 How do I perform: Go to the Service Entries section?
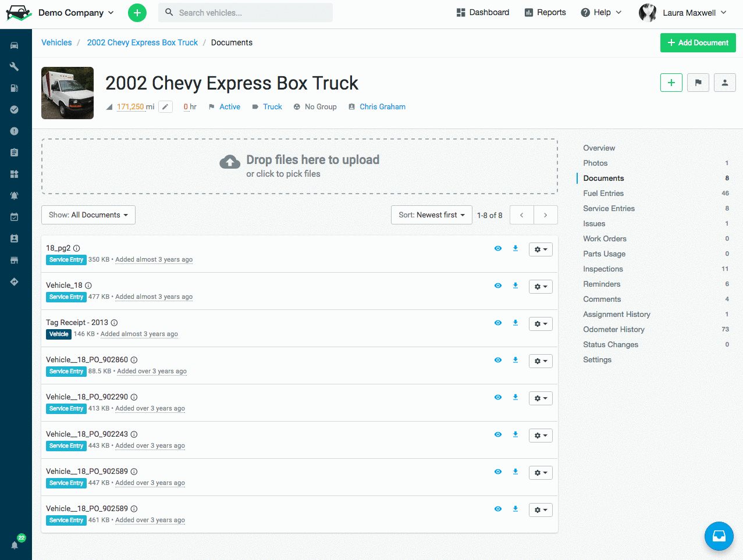pos(609,208)
